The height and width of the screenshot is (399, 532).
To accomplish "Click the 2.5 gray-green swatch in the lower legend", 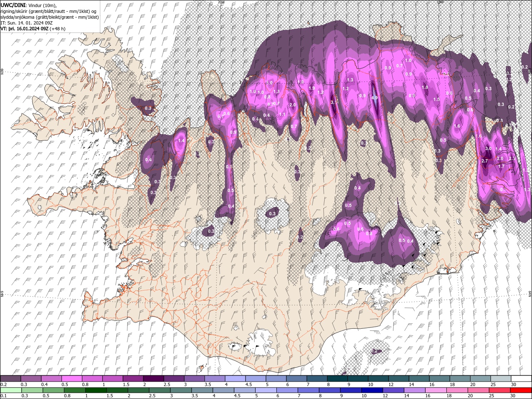I will click(x=160, y=390).
